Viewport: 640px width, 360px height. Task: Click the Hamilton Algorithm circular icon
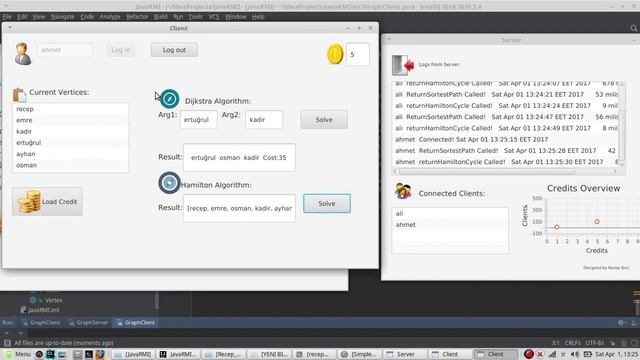(x=169, y=183)
